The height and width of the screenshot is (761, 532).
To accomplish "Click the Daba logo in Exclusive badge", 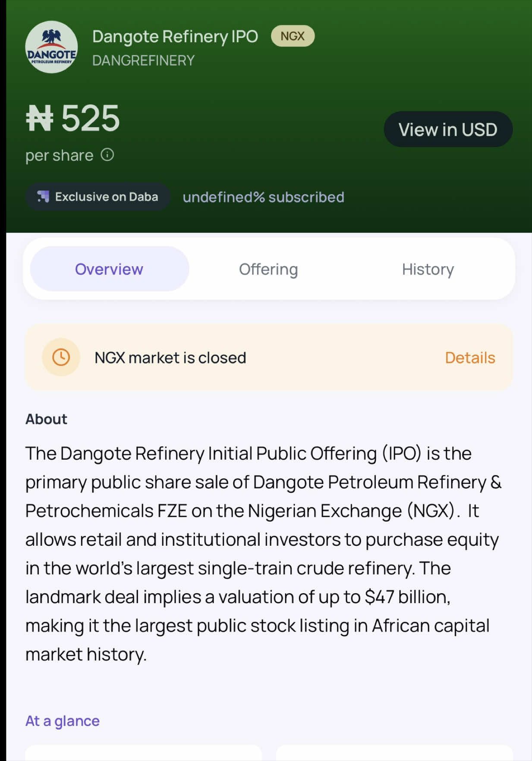I will (x=43, y=197).
